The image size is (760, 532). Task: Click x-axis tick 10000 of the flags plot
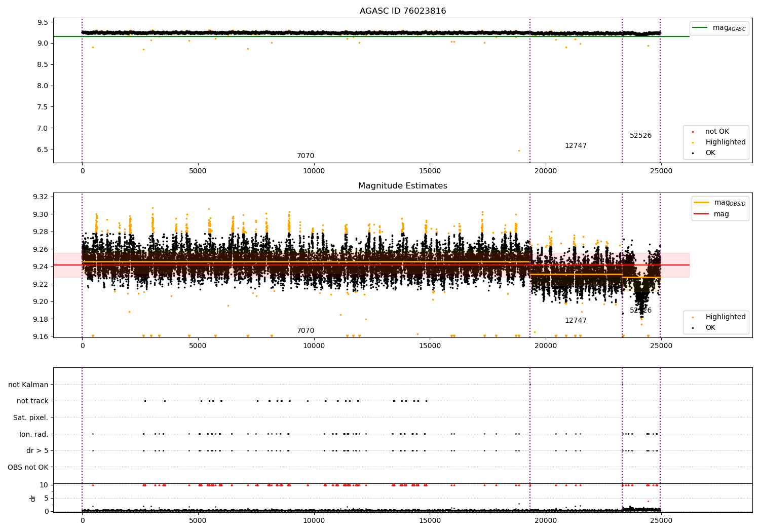click(314, 521)
